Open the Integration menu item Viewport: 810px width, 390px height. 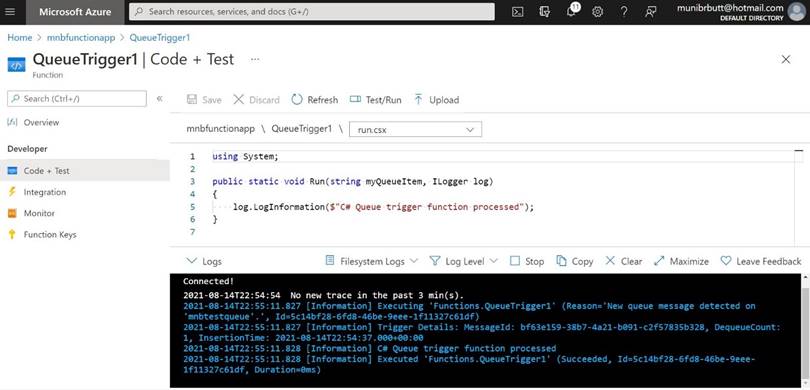tap(45, 192)
